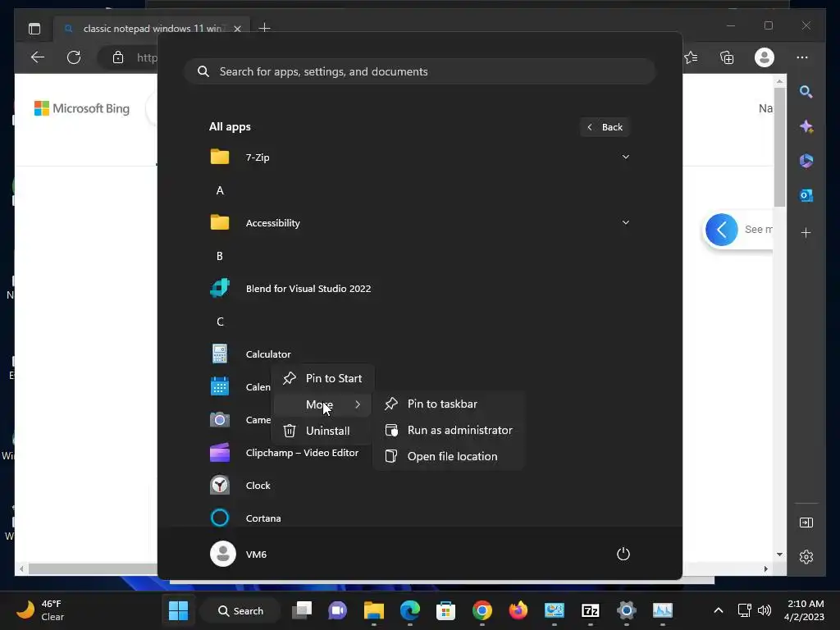Open new tab in Edge
840x630 pixels.
[x=265, y=28]
